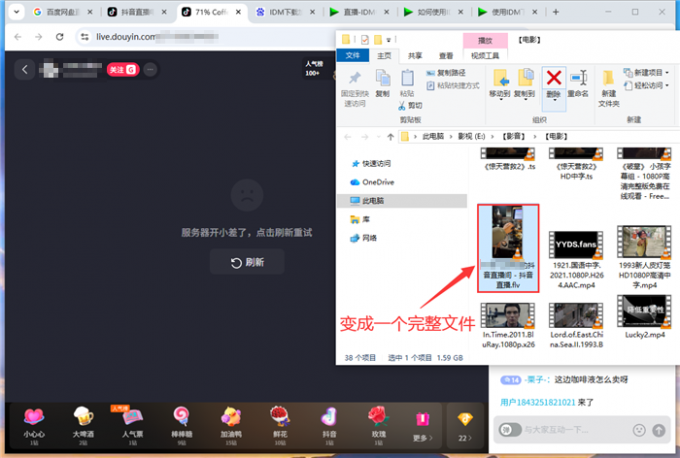This screenshot has height=458, width=680.
Task: Click 此电脑 in the breadcrumb path
Action: 433,137
